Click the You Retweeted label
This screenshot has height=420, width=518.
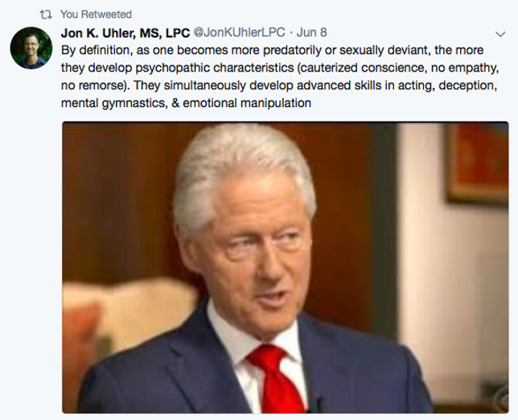click(x=96, y=14)
